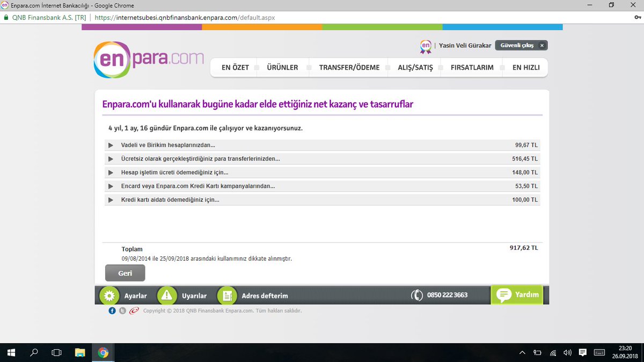Open the Facebook icon in the footer
Screen dimensions: 644x362
click(112, 311)
